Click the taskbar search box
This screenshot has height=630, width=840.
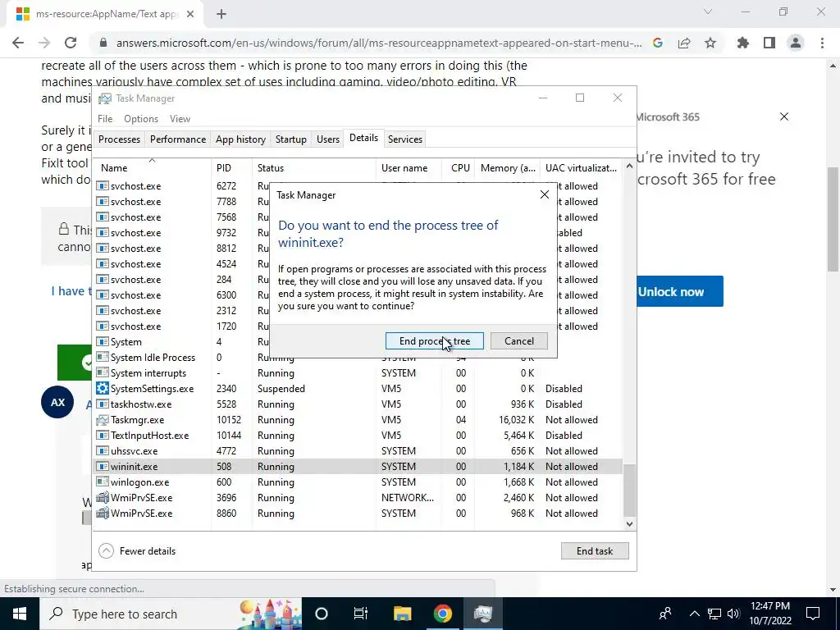171,614
